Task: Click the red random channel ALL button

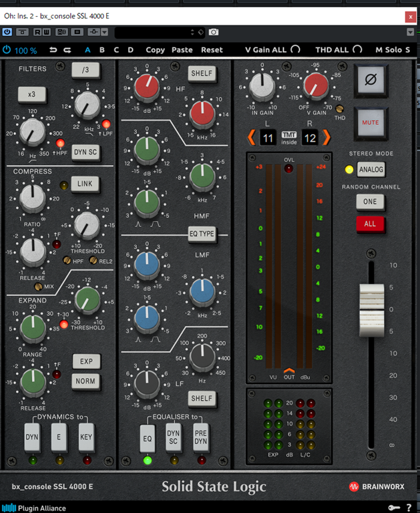Action: 371,224
